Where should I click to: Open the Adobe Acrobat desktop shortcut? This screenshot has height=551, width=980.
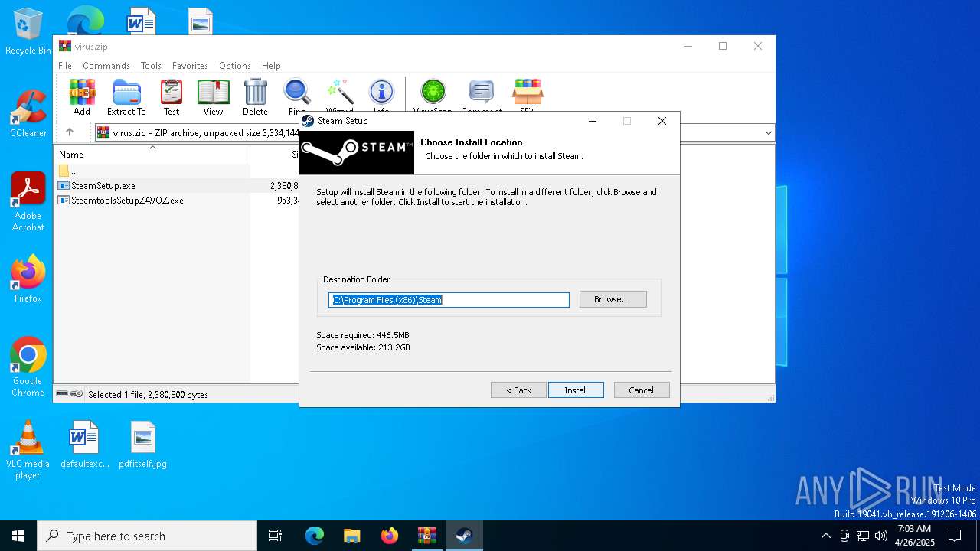pos(28,202)
